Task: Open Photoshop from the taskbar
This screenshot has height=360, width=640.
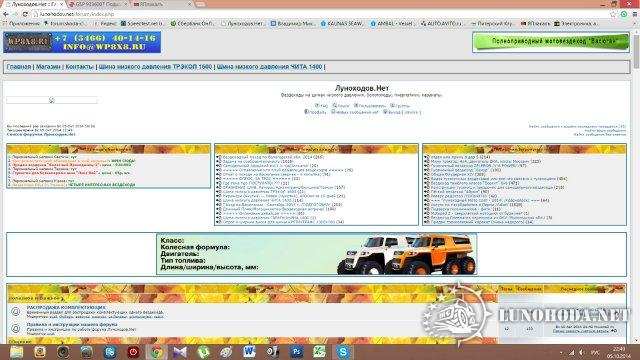Action: (296, 352)
